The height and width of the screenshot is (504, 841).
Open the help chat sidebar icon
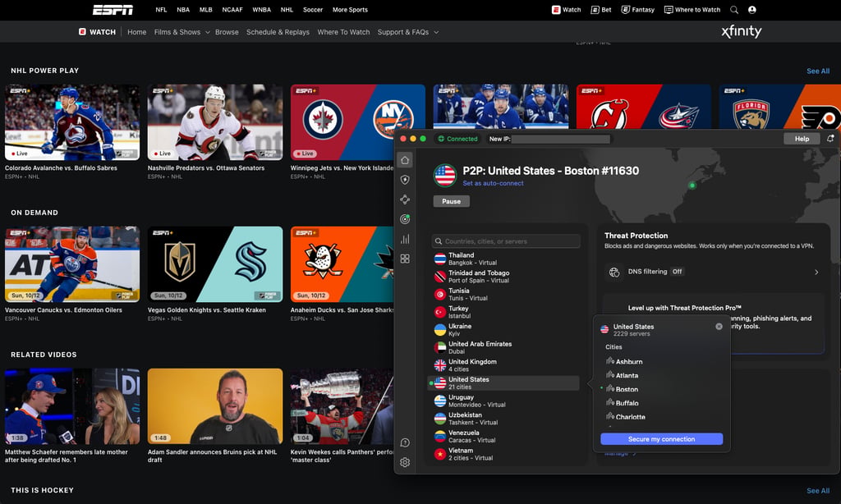coord(405,442)
